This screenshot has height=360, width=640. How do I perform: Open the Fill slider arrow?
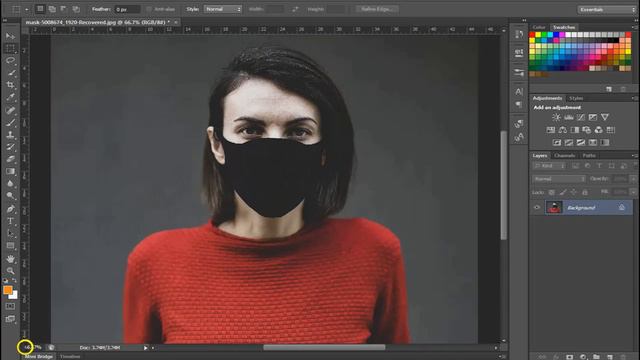pyautogui.click(x=633, y=192)
